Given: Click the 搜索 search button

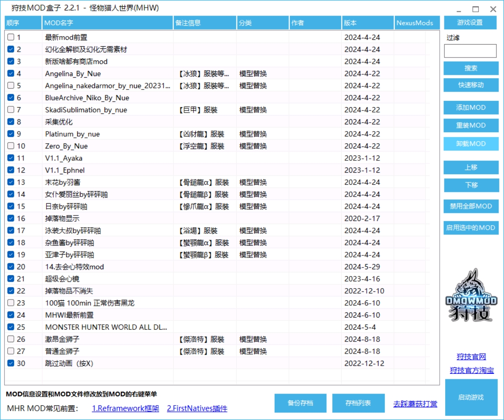Looking at the screenshot, I should tap(471, 68).
